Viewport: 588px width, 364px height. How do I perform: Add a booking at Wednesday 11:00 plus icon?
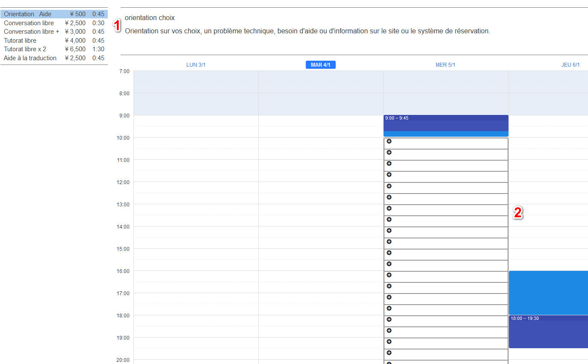pos(389,164)
